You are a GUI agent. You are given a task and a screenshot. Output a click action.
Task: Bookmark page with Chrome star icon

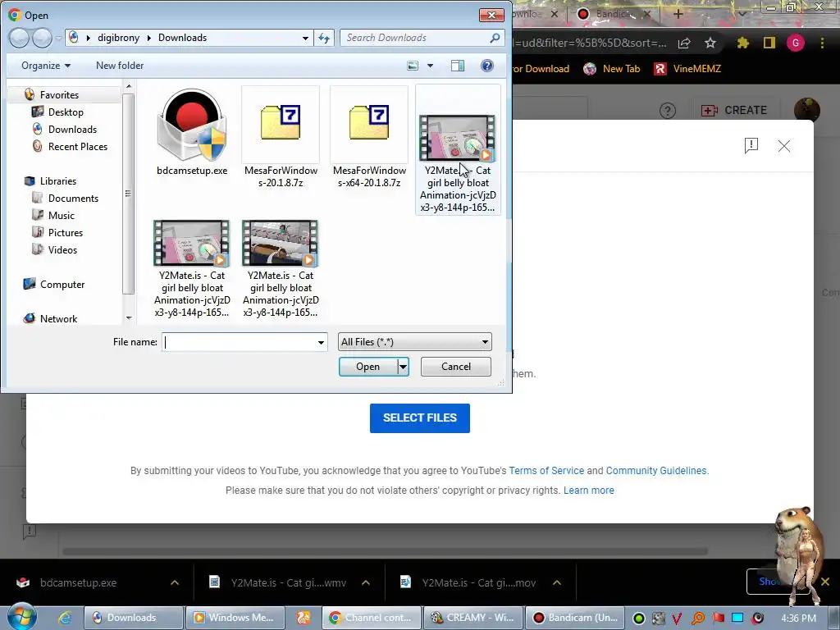tap(710, 43)
